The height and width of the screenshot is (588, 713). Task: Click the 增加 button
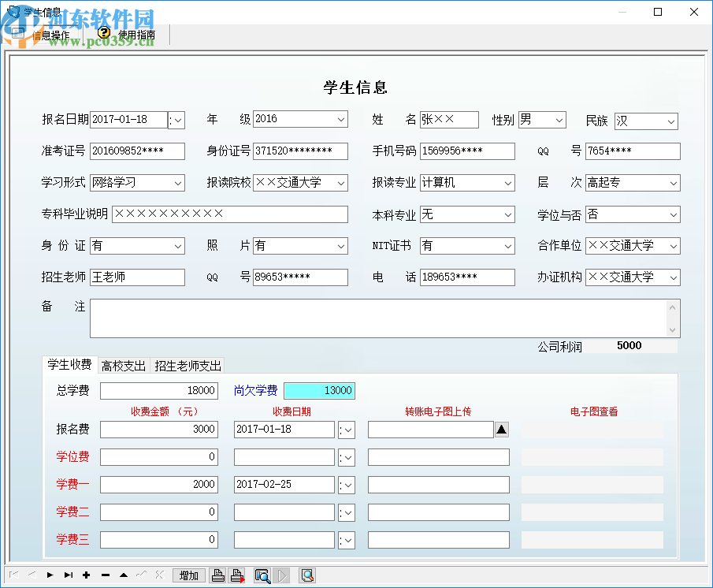tap(188, 575)
